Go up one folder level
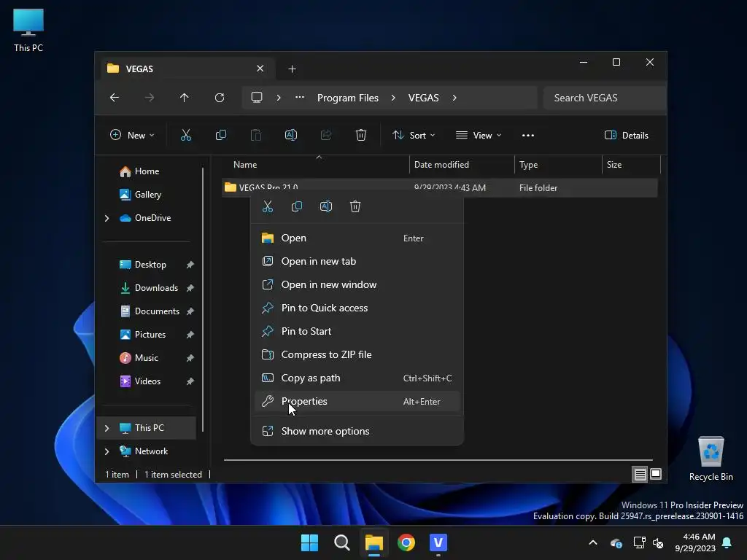 pyautogui.click(x=185, y=98)
